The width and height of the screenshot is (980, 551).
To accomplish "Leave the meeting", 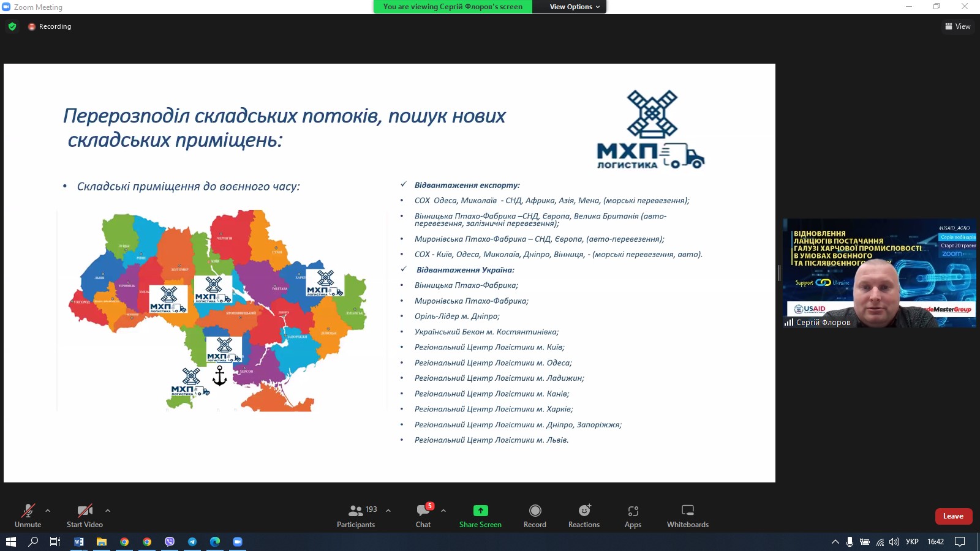I will point(953,516).
